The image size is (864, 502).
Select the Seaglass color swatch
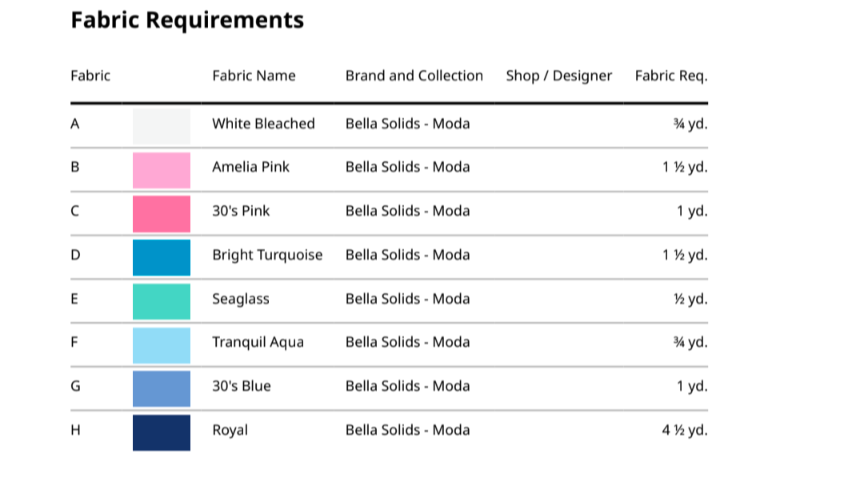click(161, 301)
